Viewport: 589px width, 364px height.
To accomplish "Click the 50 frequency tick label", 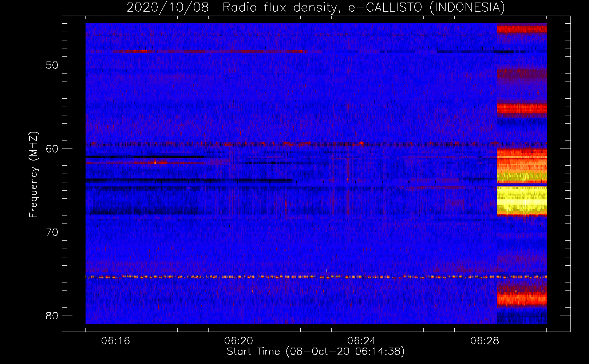I will (x=52, y=66).
